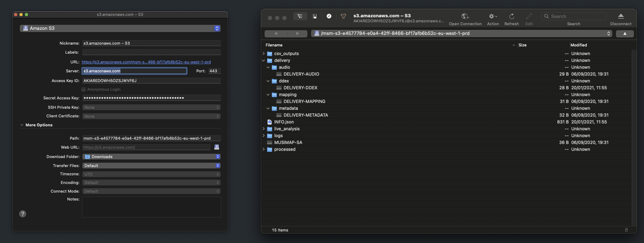Expand the live_analysis folder
The height and width of the screenshot is (243, 644).
pos(264,129)
